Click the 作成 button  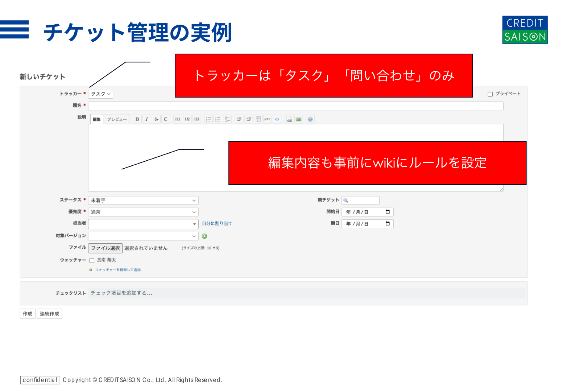tap(28, 314)
